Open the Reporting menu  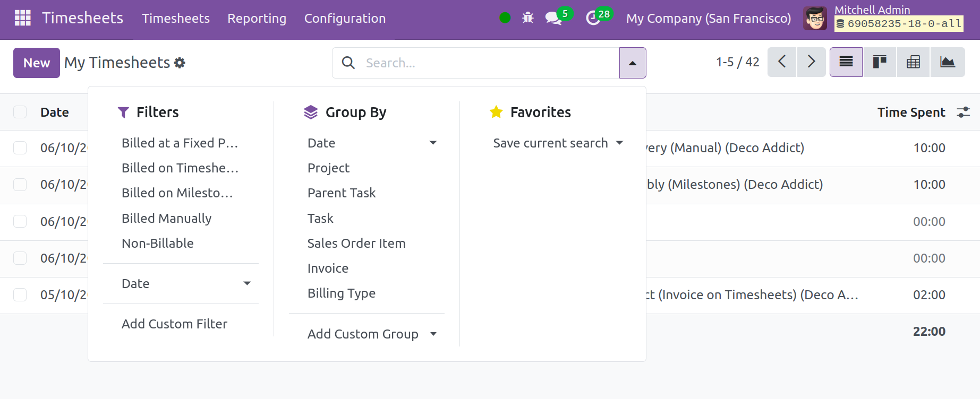click(x=257, y=19)
